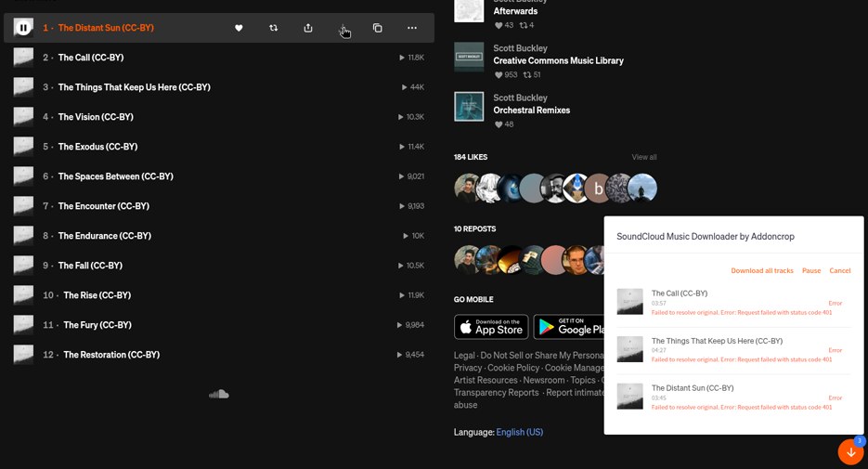Click the The Call thumbnail in downloader popup
Viewport: 868px width, 469px height.
(x=630, y=302)
